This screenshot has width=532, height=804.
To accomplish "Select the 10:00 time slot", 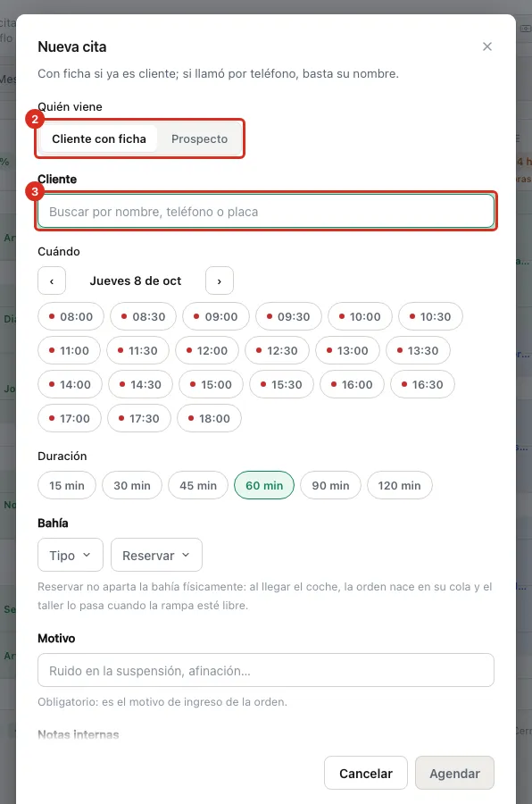I will pyautogui.click(x=360, y=316).
